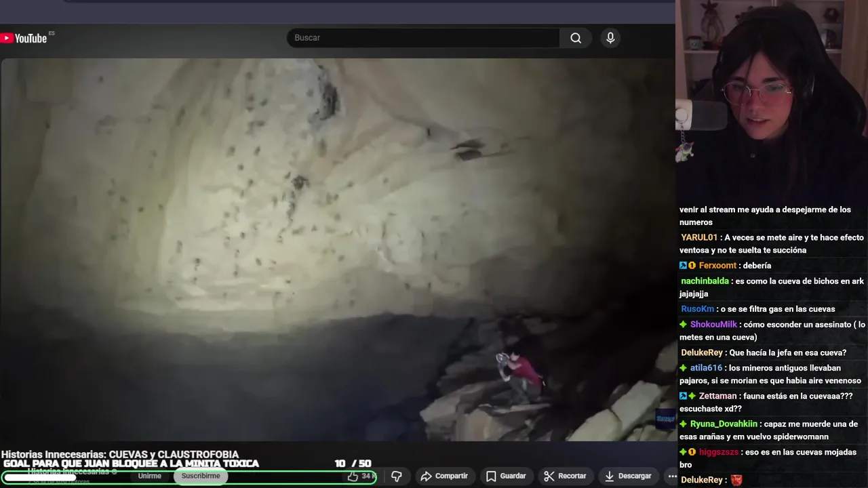Click the thumbs-down dislike button
This screenshot has height=488, width=868.
pyautogui.click(x=397, y=476)
